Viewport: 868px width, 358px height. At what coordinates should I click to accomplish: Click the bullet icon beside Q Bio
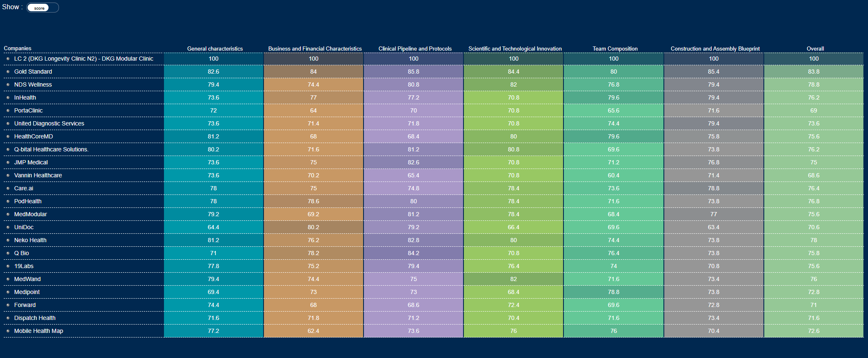[8, 253]
